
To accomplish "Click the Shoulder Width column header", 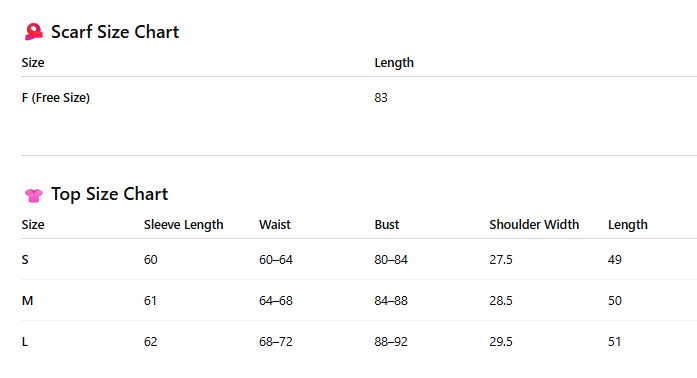I will point(534,225).
